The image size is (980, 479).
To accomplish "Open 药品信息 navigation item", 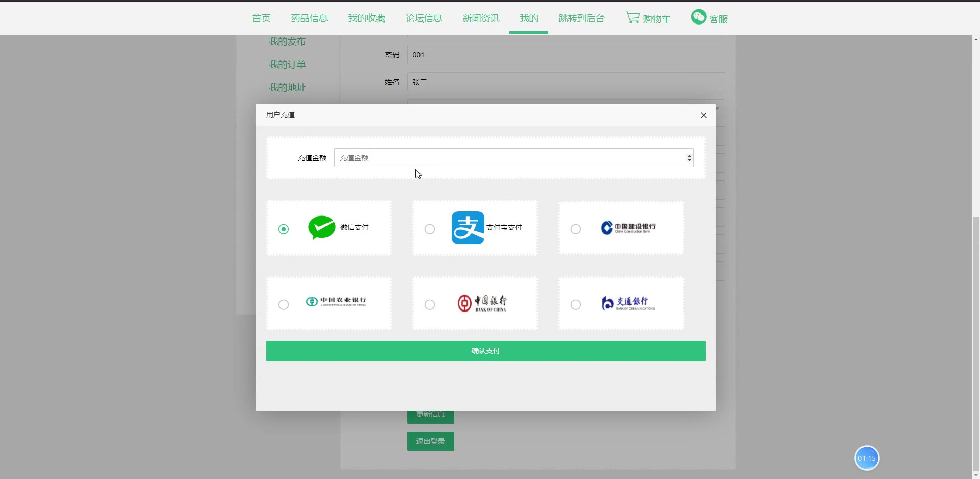I will pos(310,18).
